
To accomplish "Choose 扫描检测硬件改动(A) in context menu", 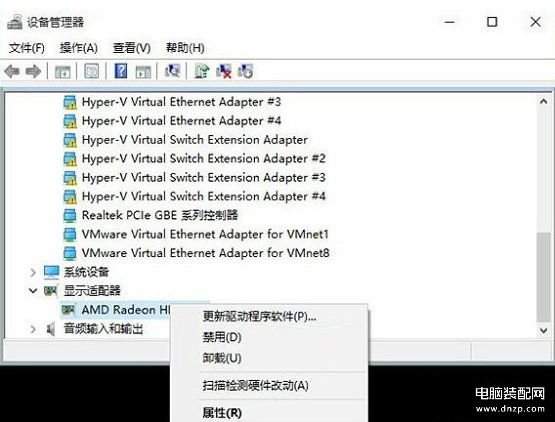I will [269, 385].
